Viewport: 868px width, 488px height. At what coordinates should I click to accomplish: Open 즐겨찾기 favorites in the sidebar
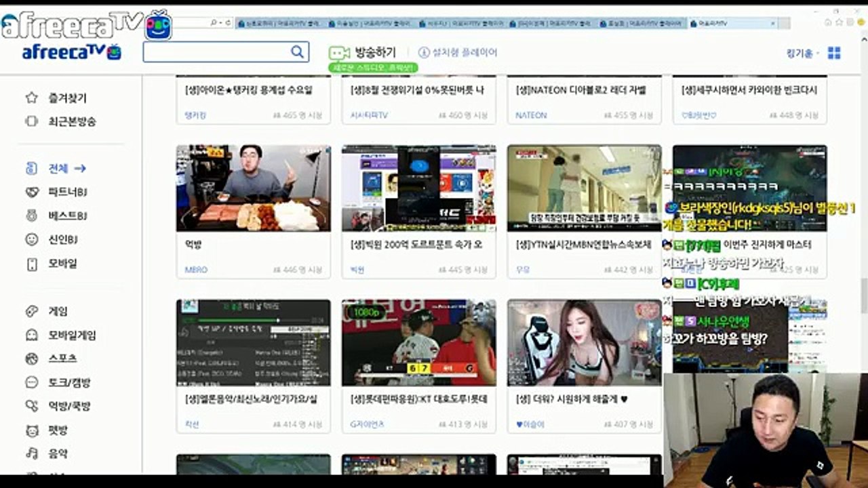57,98
